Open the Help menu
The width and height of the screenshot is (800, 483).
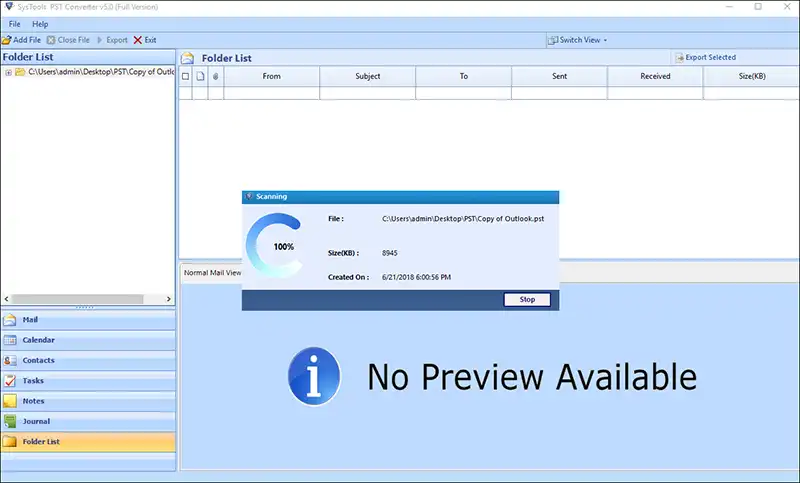(40, 24)
